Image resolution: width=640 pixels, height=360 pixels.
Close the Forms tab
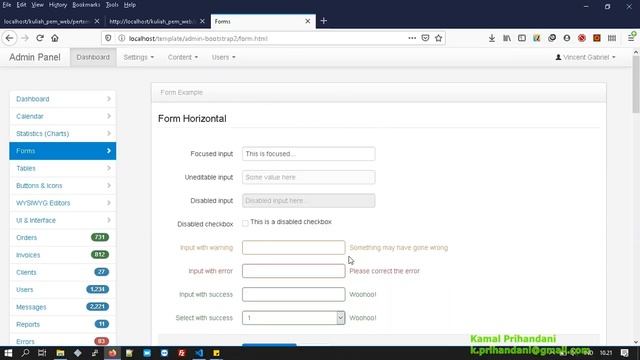[x=308, y=21]
